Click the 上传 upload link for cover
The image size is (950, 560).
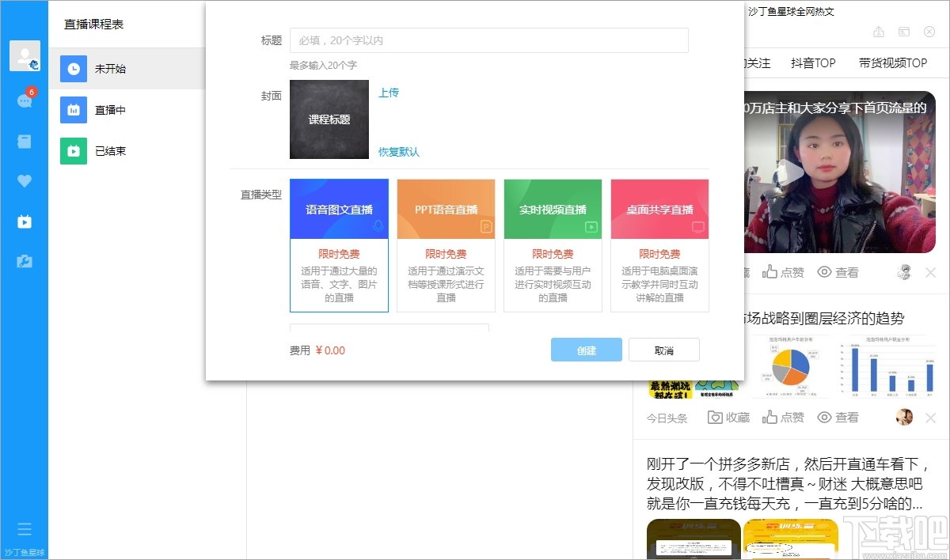(389, 93)
